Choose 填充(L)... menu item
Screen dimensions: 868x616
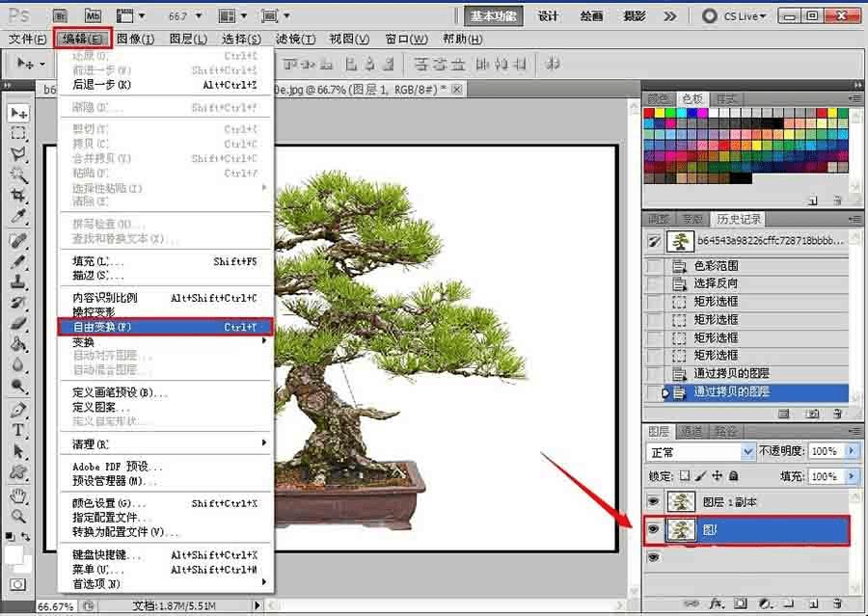pos(166,261)
